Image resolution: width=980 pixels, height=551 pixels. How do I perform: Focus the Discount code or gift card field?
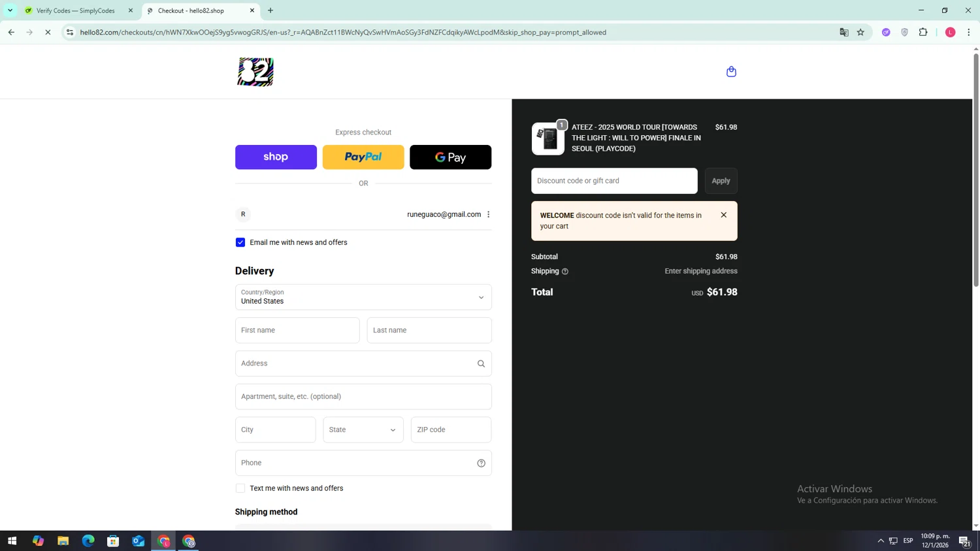pos(614,181)
